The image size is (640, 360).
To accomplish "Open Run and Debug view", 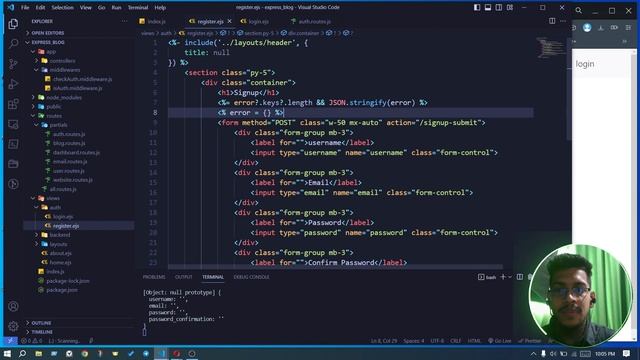I will [13, 84].
